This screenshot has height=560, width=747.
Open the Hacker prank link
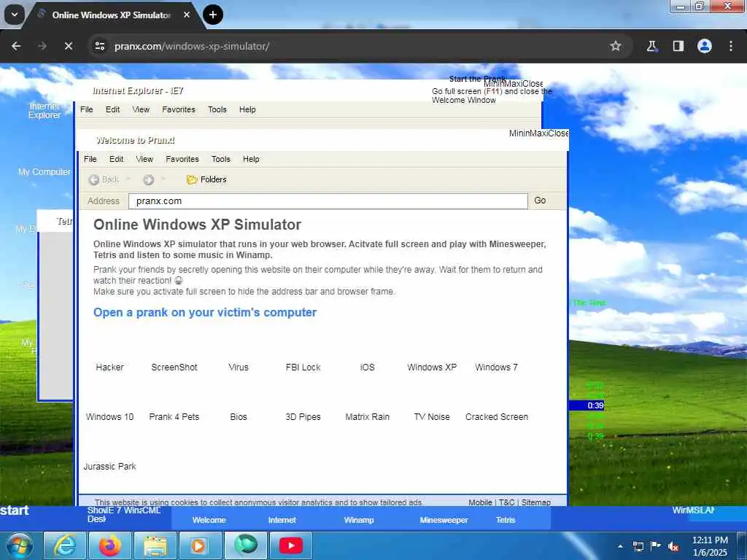pyautogui.click(x=109, y=367)
